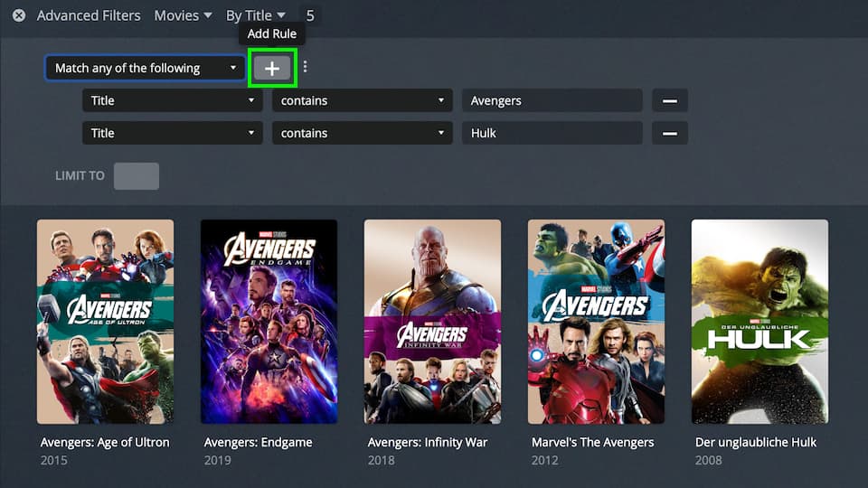Open the three-dot rule options menu

[x=305, y=67]
